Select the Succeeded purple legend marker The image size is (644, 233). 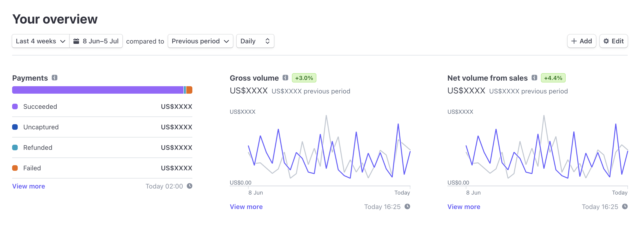15,106
